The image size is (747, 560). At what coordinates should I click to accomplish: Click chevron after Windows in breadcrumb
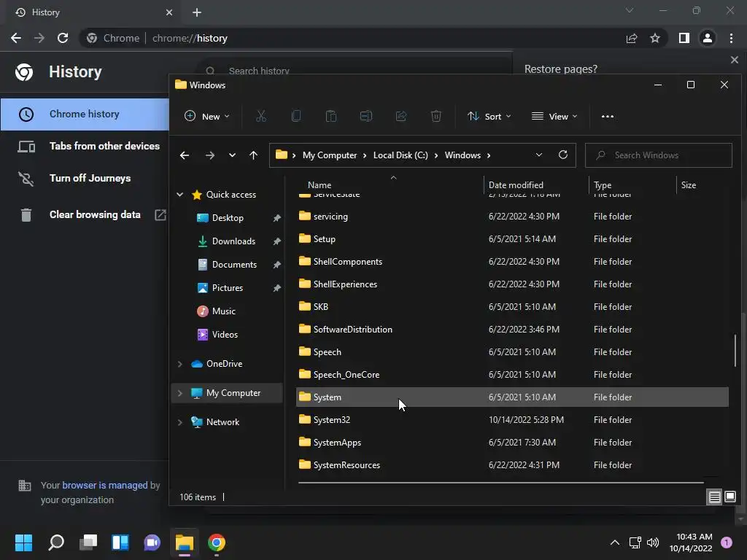489,155
